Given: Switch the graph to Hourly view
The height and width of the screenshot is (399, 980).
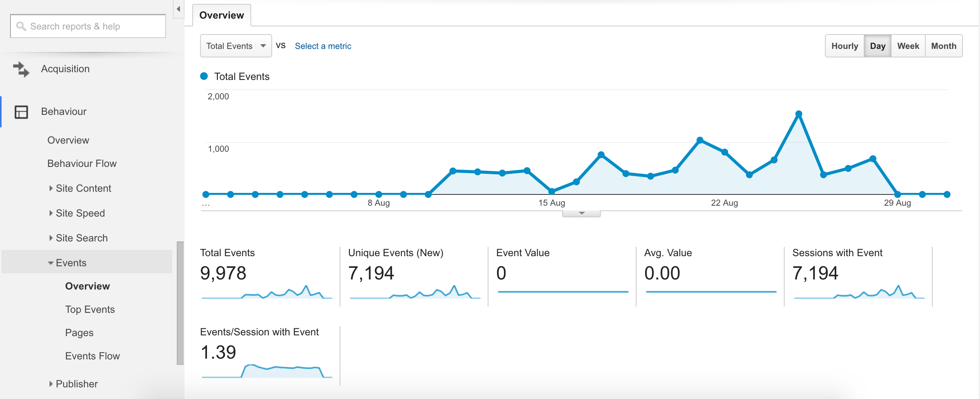Looking at the screenshot, I should point(845,46).
